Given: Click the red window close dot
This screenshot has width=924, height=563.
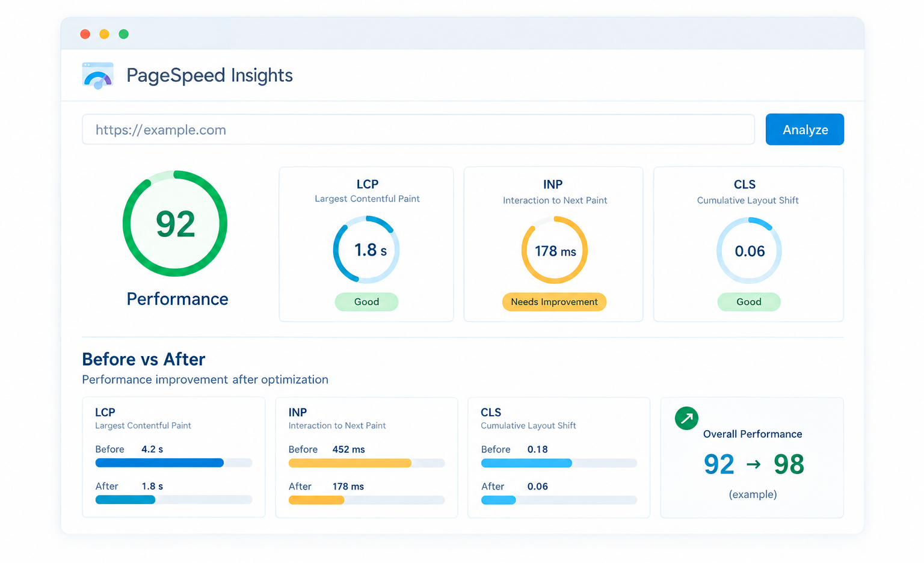Looking at the screenshot, I should click(x=85, y=34).
